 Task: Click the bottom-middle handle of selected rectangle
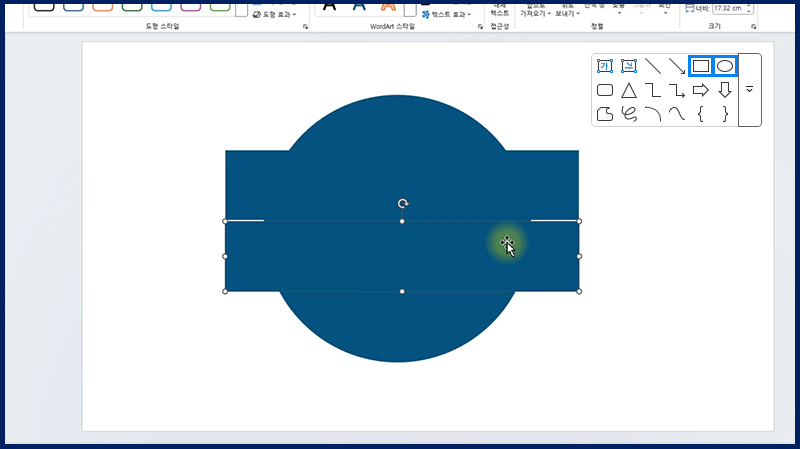point(402,291)
